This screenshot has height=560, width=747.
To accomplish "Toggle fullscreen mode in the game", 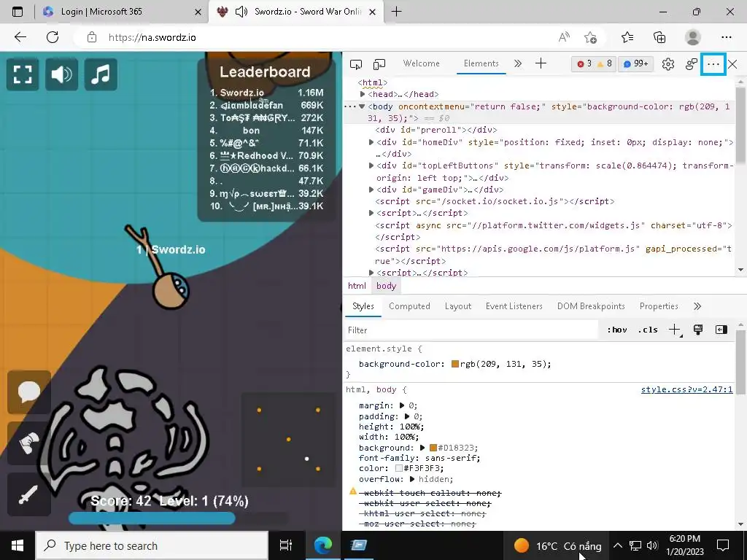I will (23, 74).
